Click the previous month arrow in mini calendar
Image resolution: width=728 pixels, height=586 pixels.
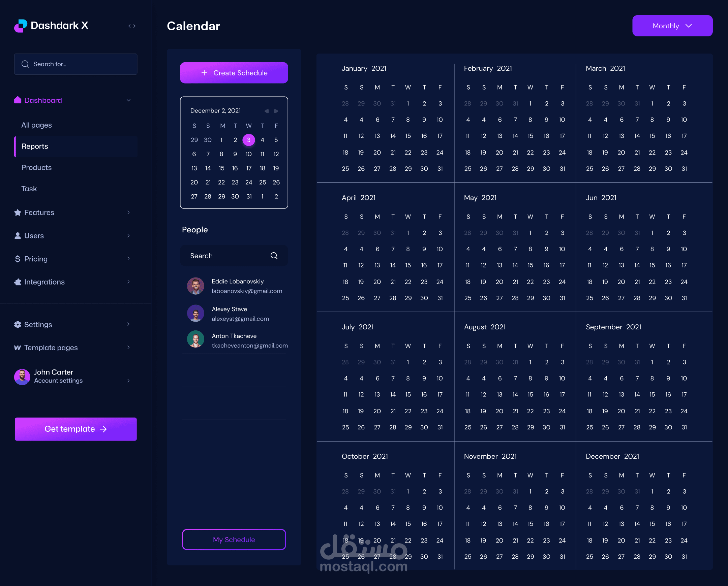click(x=267, y=111)
